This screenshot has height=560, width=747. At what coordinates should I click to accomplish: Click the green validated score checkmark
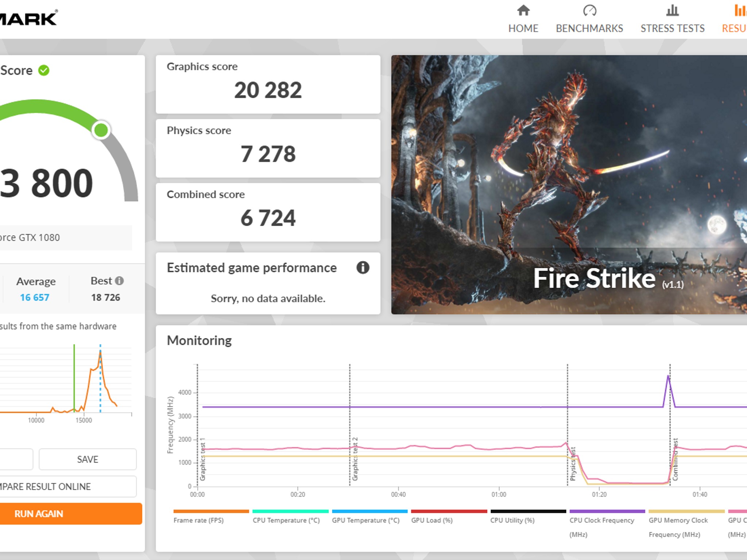pyautogui.click(x=44, y=70)
